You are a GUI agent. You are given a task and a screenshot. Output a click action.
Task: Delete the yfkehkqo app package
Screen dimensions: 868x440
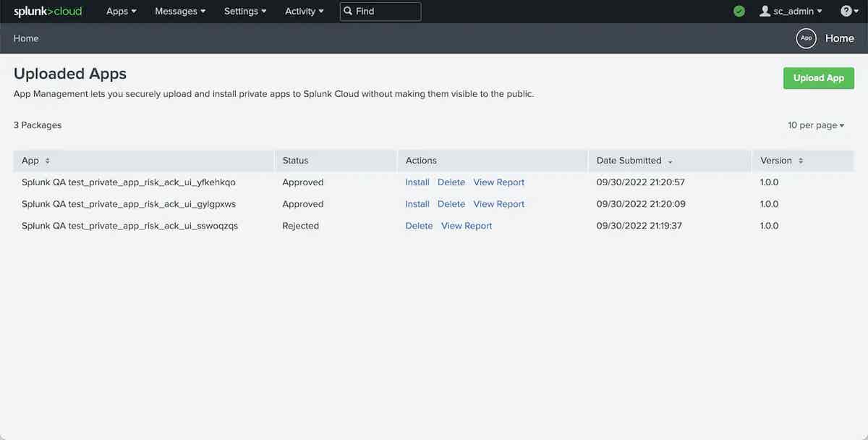(451, 182)
